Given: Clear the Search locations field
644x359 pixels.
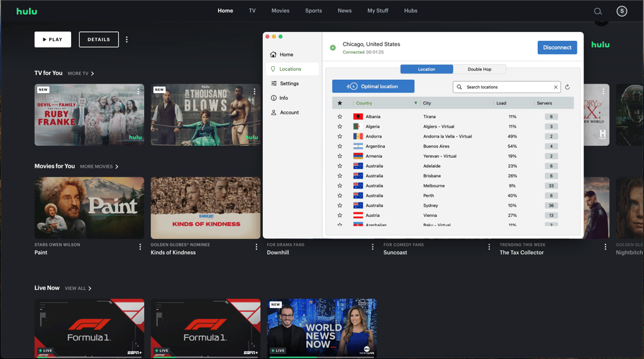Looking at the screenshot, I should (555, 87).
